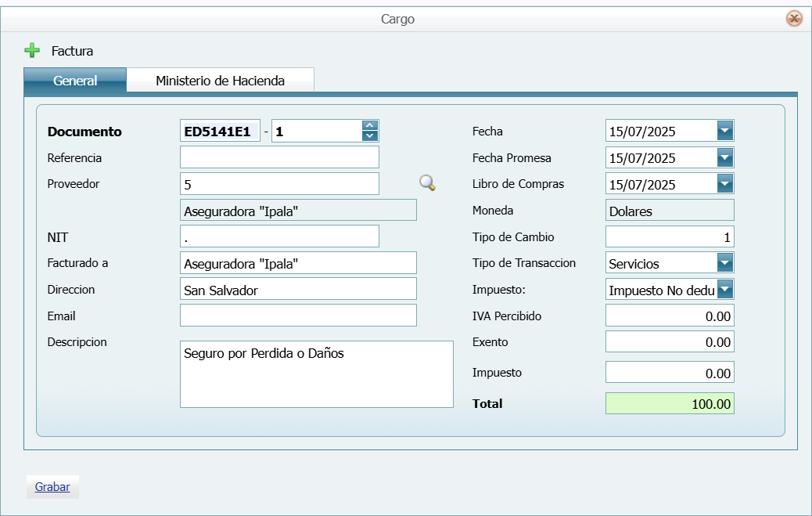Open the Fecha Promesa date dropdown
This screenshot has height=516, width=812.
coord(725,157)
